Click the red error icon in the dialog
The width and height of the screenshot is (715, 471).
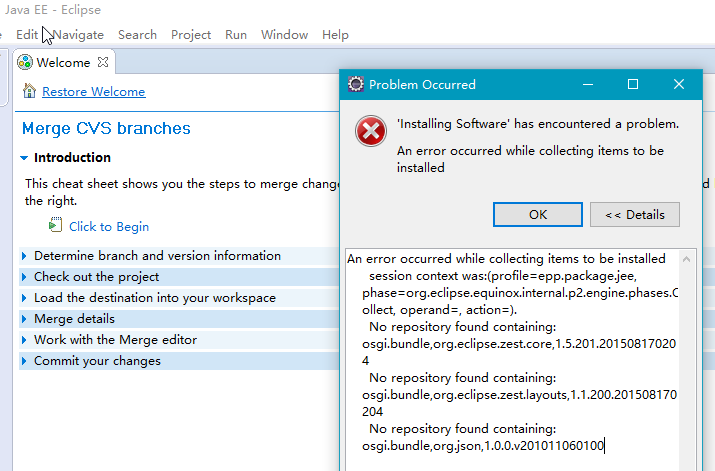(371, 131)
